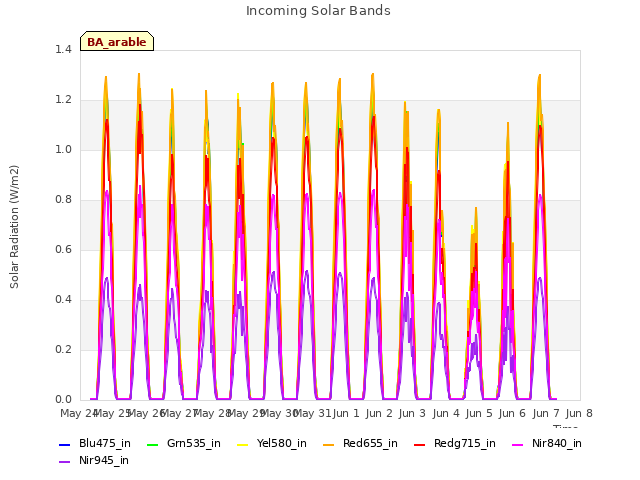Click the Jun 7 x-axis label
The height and width of the screenshot is (480, 640).
click(546, 413)
